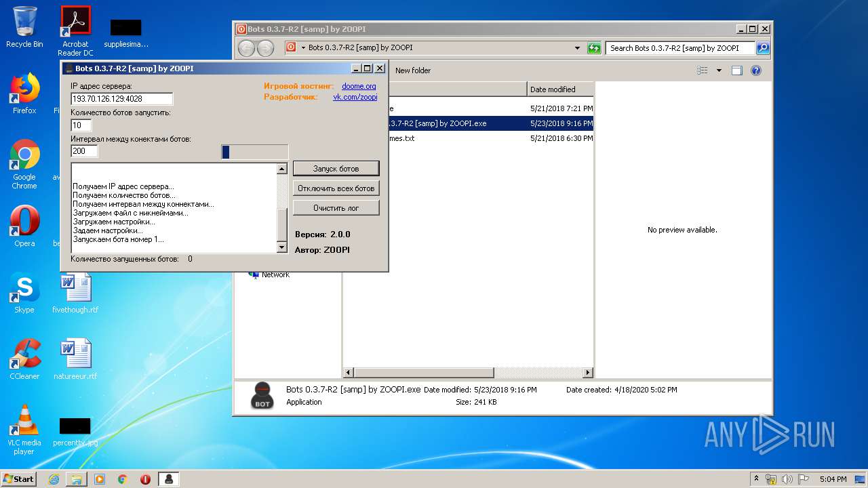Image resolution: width=868 pixels, height=488 pixels.
Task: Click the Search Bots folder box
Action: (x=680, y=48)
